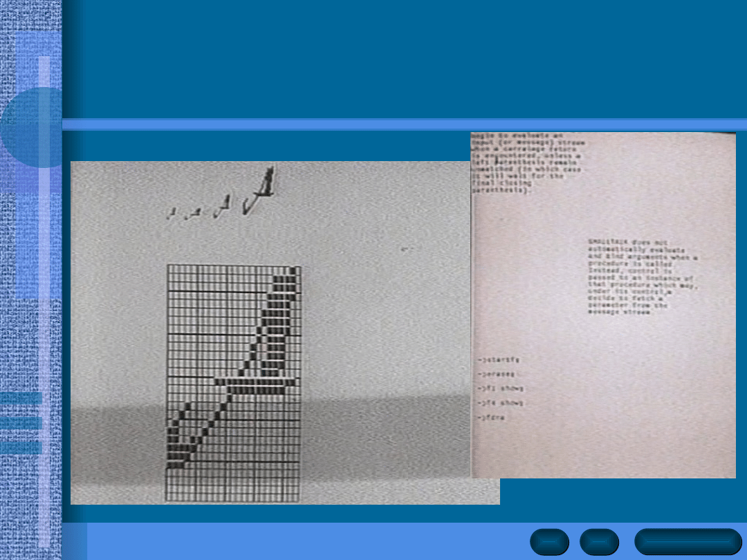Click the top blue bar in left sidebar
This screenshot has height=560, width=747.
click(x=21, y=399)
